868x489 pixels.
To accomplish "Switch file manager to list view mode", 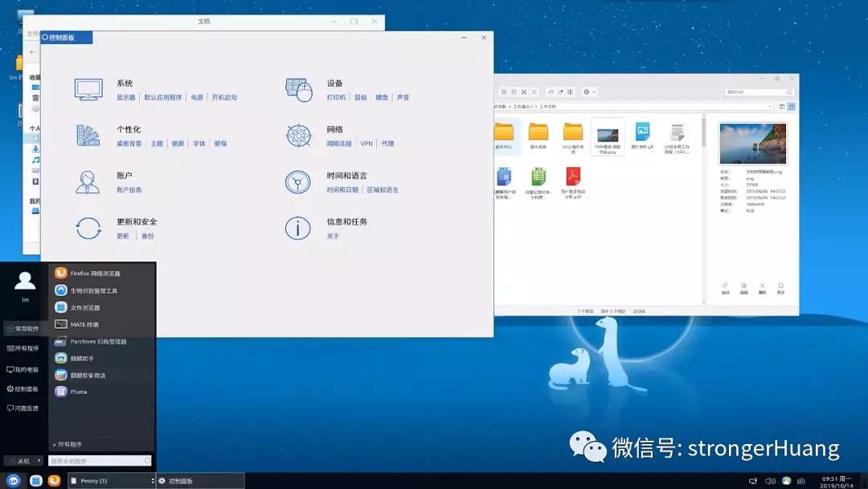I will 782,106.
